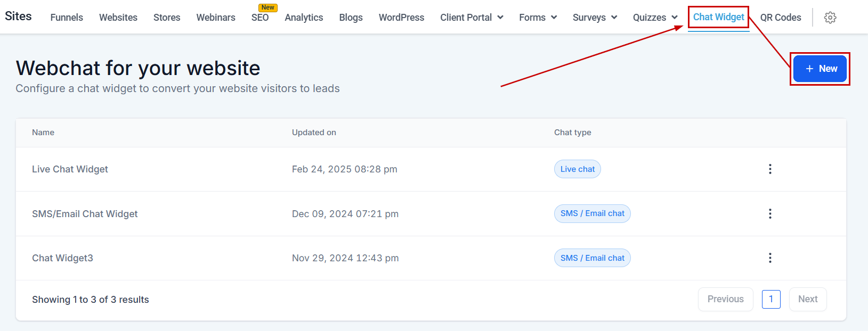
Task: Expand the Client Portal dropdown
Action: coord(472,18)
